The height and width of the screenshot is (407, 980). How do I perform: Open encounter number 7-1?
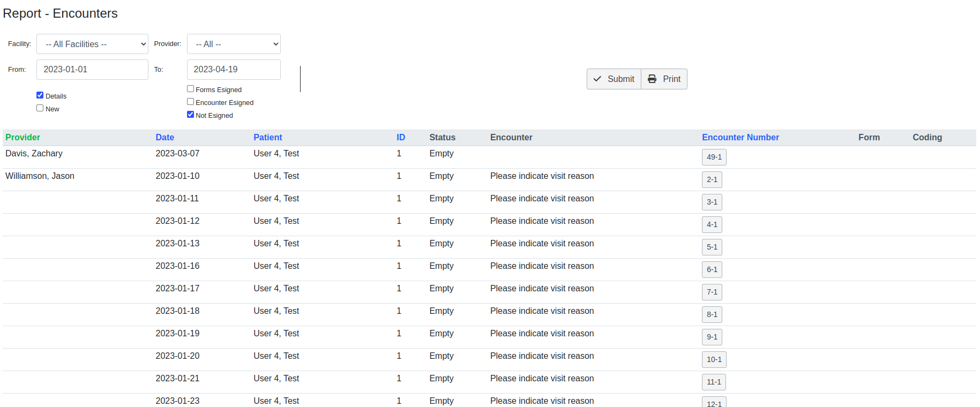point(712,292)
